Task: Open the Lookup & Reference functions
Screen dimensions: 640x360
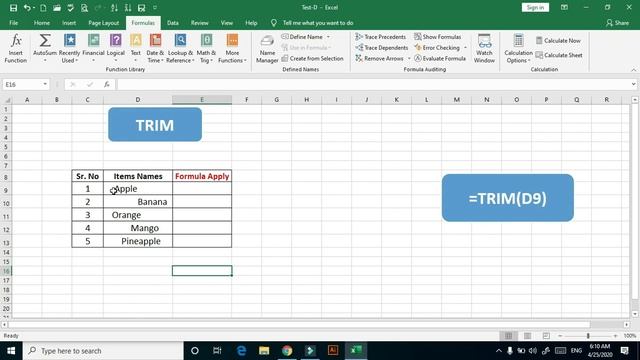Action: 180,49
